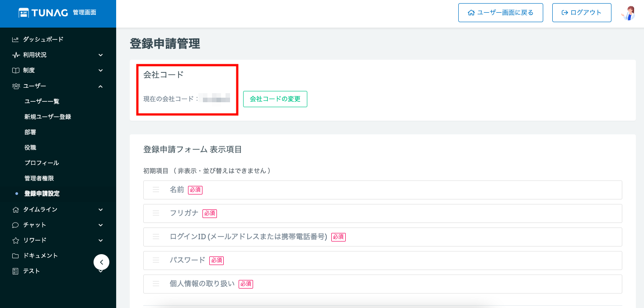Select 登録申請設定 in the sidebar
Image resolution: width=644 pixels, height=308 pixels.
(42, 194)
